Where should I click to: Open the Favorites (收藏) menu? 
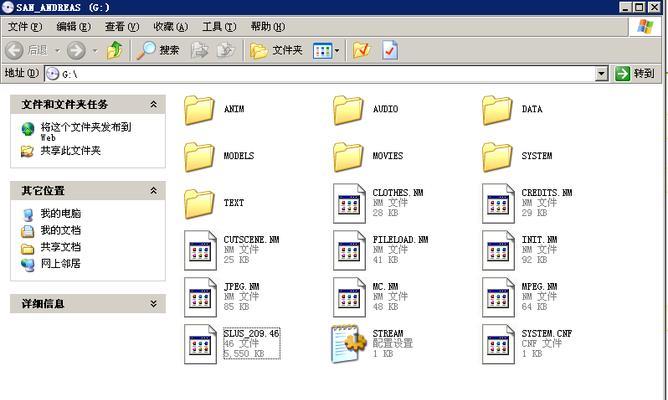(171, 27)
